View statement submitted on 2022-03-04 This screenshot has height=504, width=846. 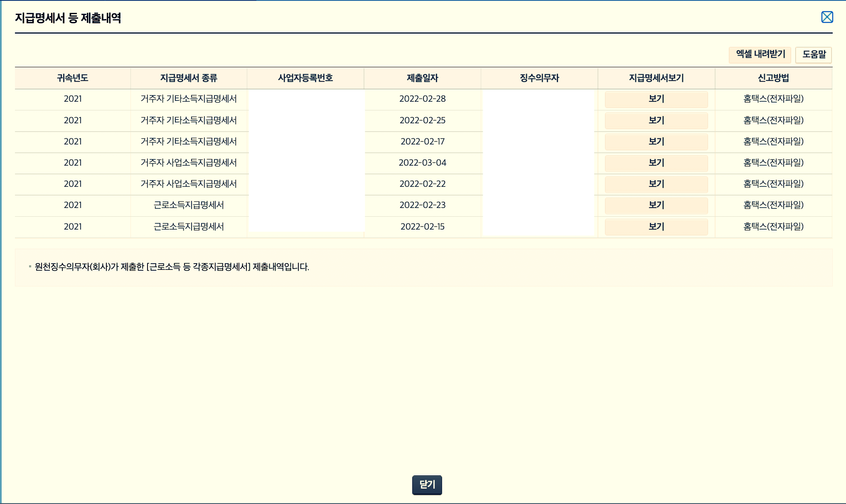click(656, 163)
